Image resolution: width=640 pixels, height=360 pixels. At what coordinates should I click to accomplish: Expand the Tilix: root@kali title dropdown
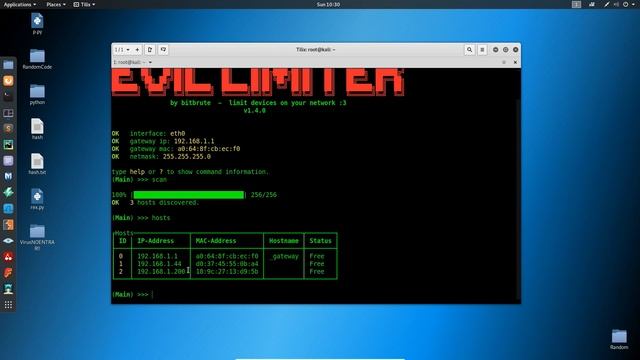(x=316, y=50)
